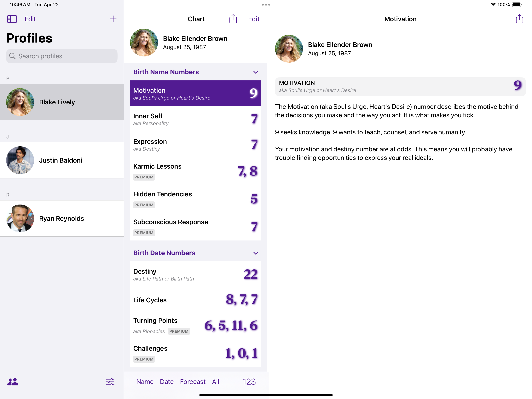Tap the MOTIVATION header card
This screenshot has width=532, height=399.
[x=400, y=87]
